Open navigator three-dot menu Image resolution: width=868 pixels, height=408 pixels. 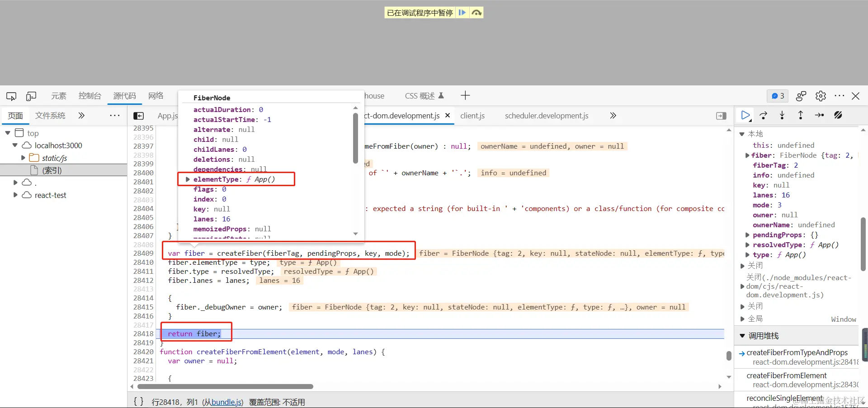click(x=115, y=116)
